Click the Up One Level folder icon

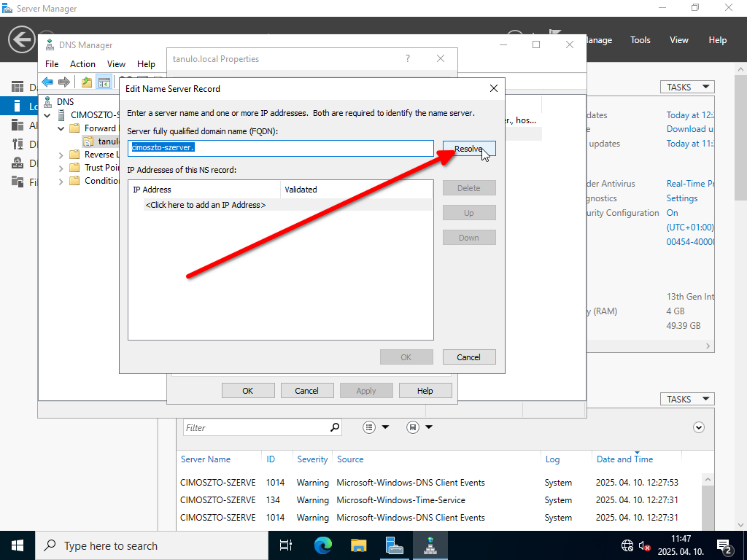87,82
